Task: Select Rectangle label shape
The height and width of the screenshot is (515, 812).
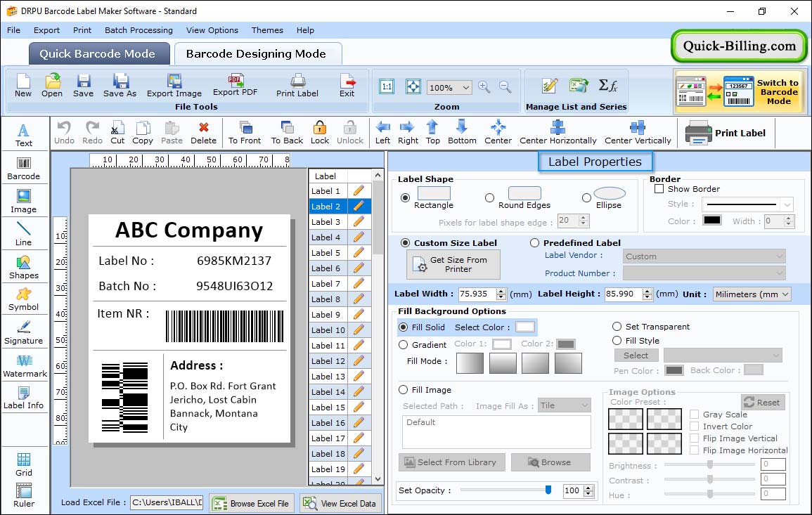Action: [406, 197]
